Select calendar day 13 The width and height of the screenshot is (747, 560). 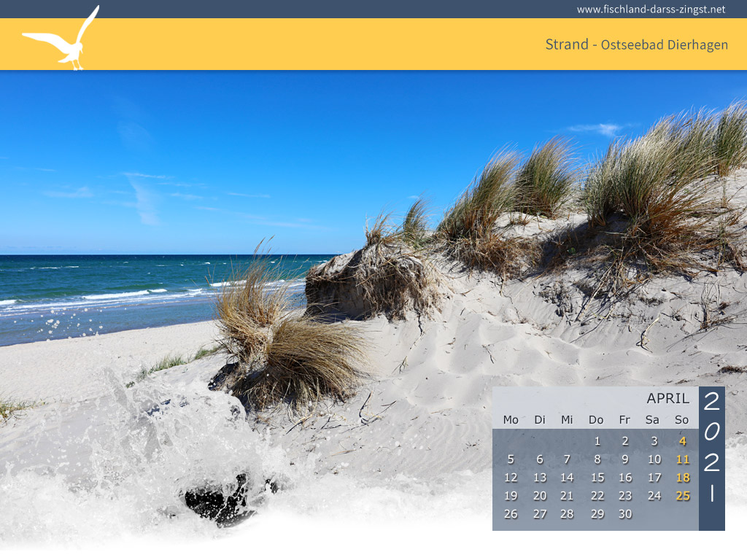click(x=540, y=477)
